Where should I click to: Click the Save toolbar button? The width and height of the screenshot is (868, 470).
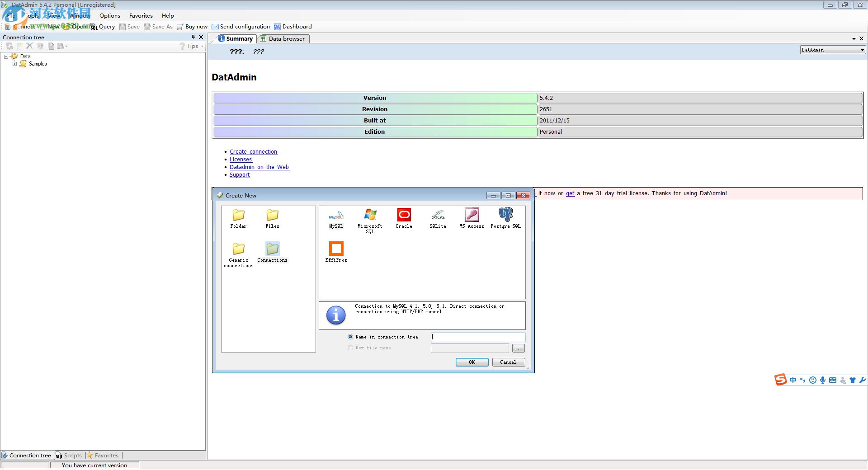click(129, 27)
